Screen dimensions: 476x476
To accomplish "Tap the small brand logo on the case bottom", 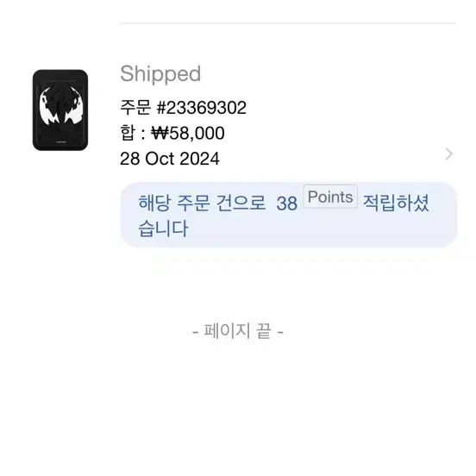I will tap(61, 141).
